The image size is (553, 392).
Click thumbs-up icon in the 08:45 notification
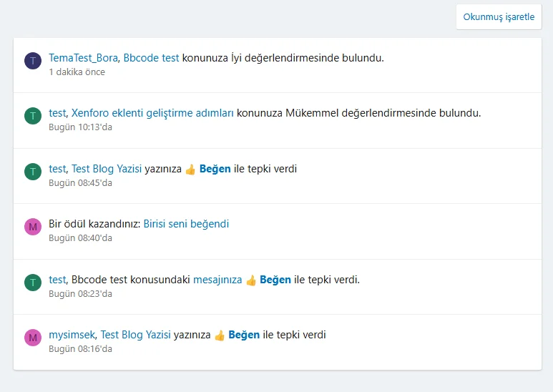[x=190, y=170]
